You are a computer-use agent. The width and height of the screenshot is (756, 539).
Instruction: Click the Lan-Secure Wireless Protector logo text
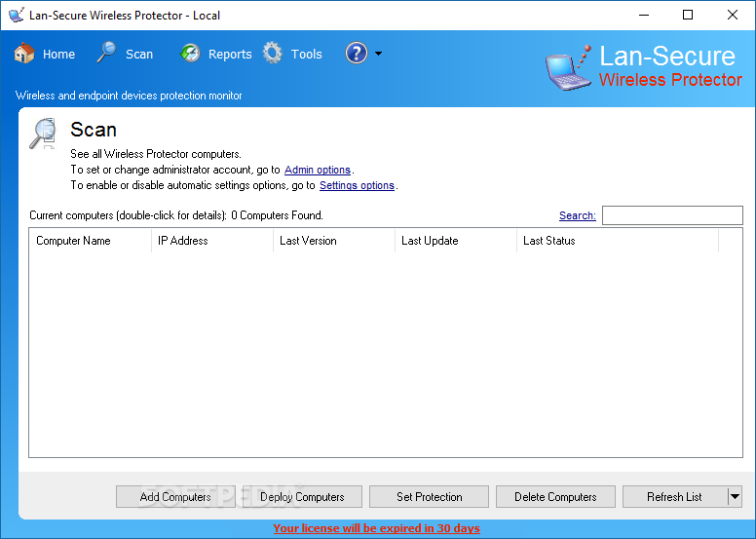pos(670,66)
